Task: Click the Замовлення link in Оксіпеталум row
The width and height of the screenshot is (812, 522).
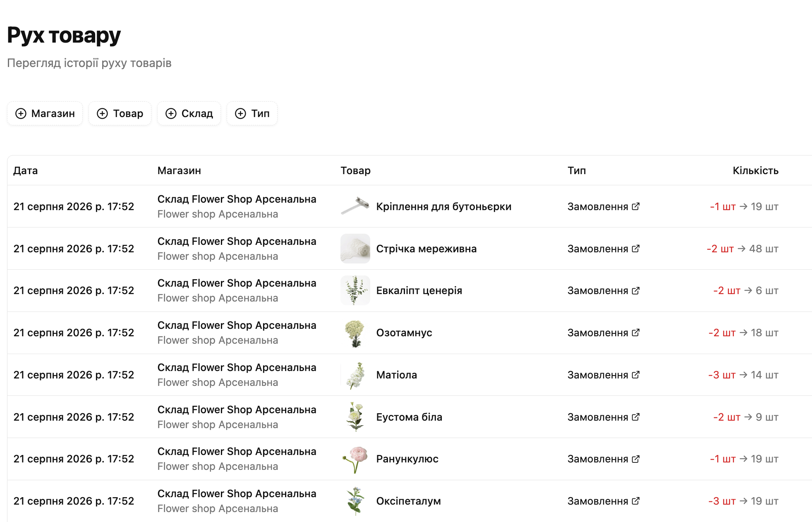Action: [x=604, y=501]
